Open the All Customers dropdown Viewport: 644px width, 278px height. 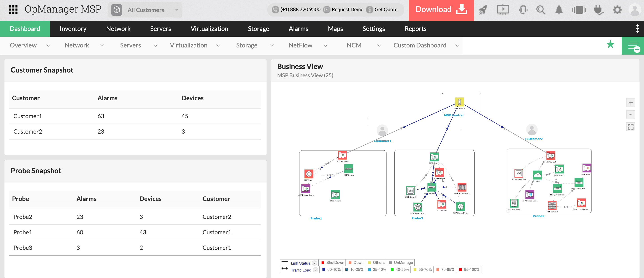[x=146, y=10]
